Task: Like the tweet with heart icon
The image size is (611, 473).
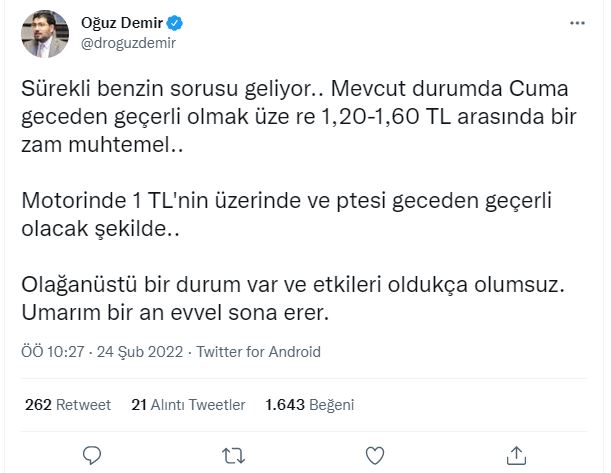Action: [375, 454]
